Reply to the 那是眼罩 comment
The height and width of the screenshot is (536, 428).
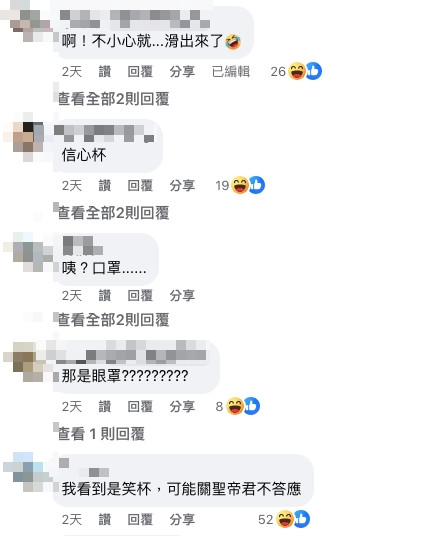140,406
